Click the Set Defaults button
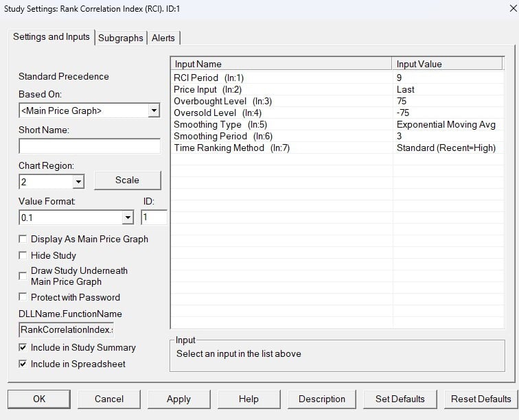This screenshot has height=420, width=519. 400,399
